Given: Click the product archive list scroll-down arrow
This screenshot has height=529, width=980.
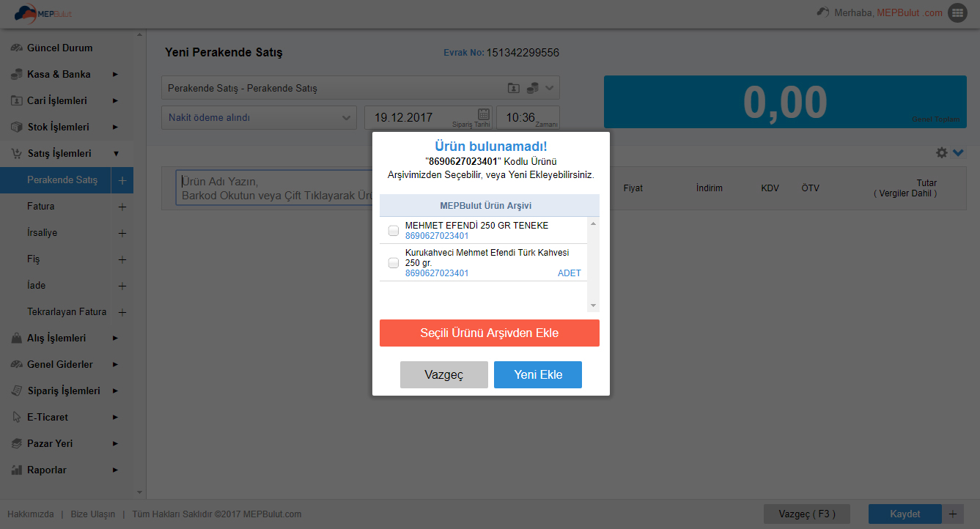Looking at the screenshot, I should (x=593, y=306).
